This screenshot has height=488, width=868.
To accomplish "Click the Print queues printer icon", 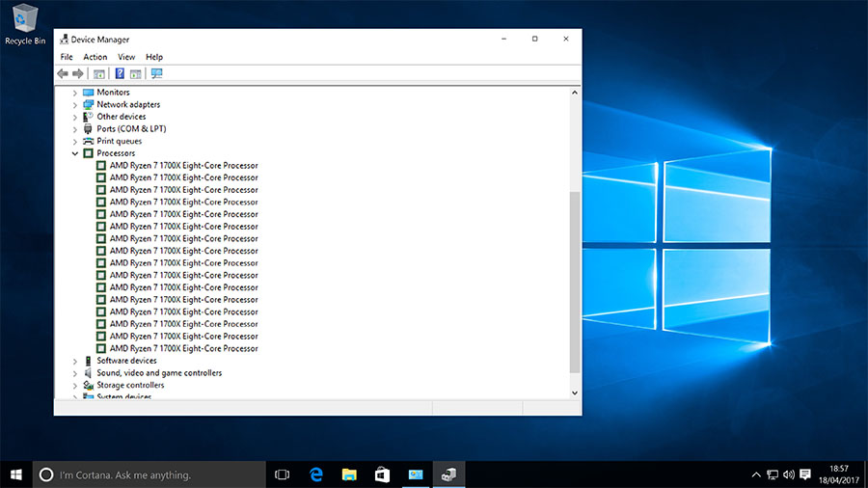I will pos(88,141).
